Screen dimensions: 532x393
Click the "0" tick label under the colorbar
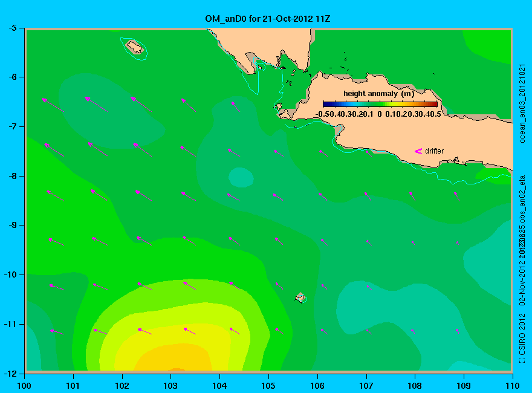point(379,114)
